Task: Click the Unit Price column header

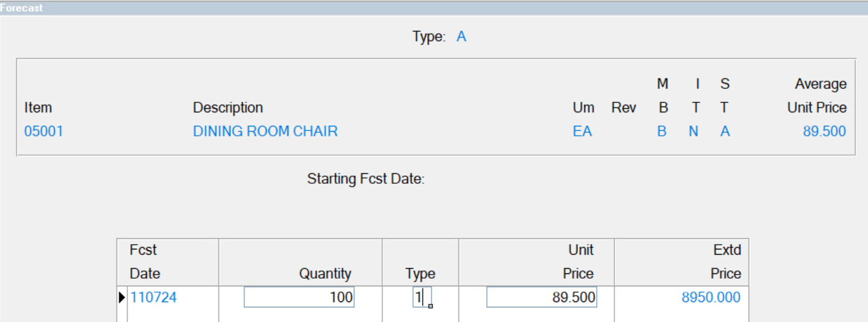Action: (578, 262)
